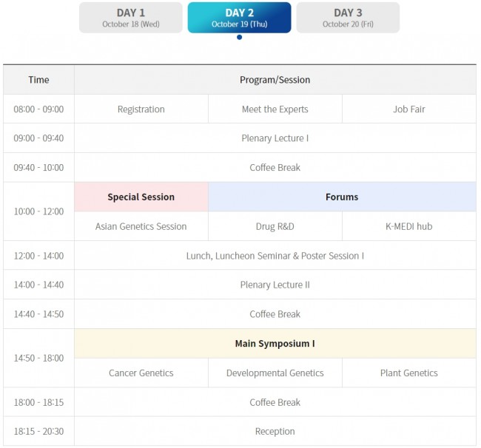The width and height of the screenshot is (481, 448).
Task: Switch to the DAY 1 tab
Action: point(131,18)
